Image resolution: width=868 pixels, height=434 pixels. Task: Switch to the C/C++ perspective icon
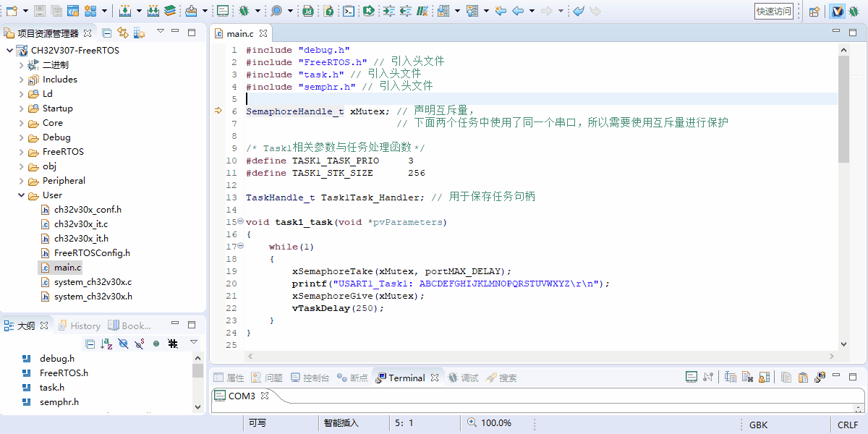point(838,11)
